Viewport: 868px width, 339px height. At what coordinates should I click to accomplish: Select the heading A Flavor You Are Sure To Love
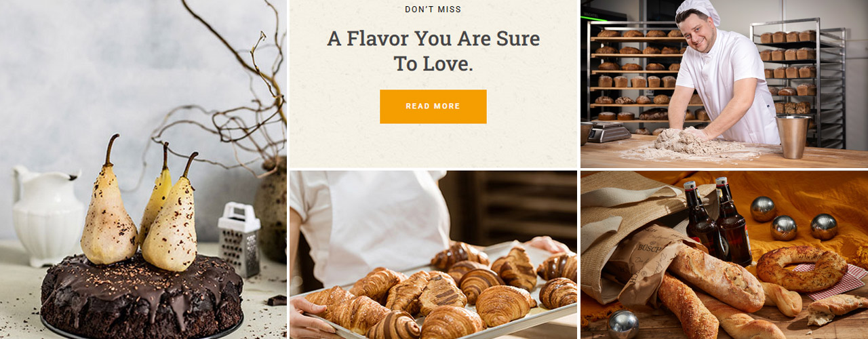433,51
